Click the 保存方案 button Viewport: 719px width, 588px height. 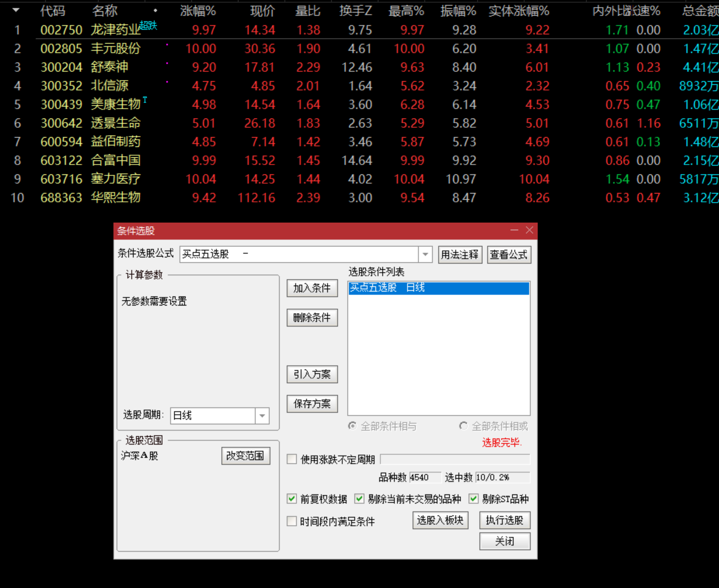[312, 404]
